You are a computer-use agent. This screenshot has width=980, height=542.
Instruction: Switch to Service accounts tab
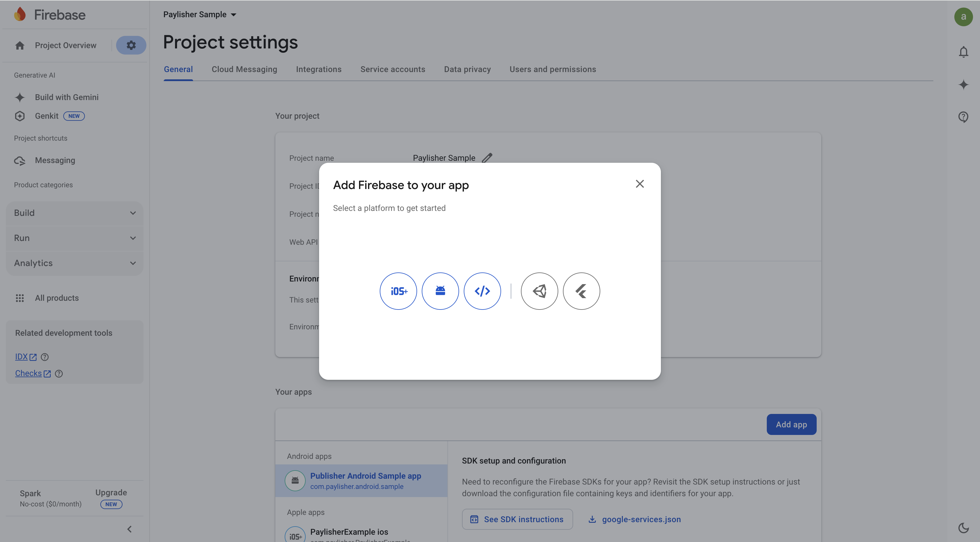pyautogui.click(x=393, y=69)
